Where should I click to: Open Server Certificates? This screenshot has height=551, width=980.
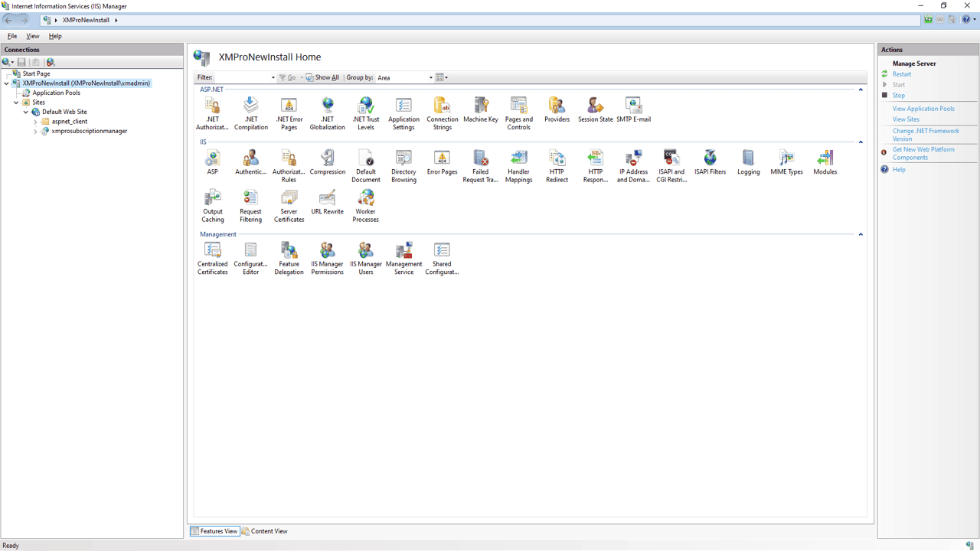[289, 206]
